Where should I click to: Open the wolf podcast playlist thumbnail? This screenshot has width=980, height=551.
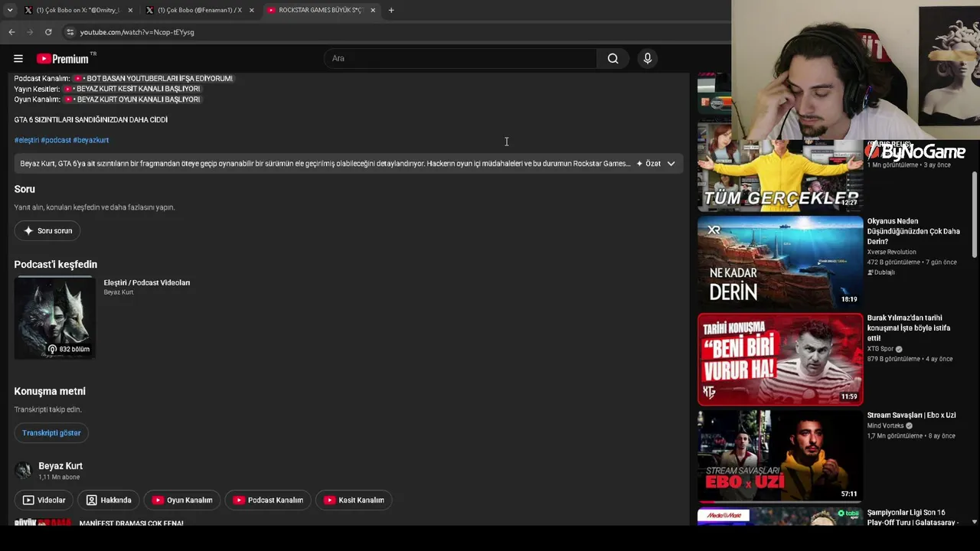point(54,318)
